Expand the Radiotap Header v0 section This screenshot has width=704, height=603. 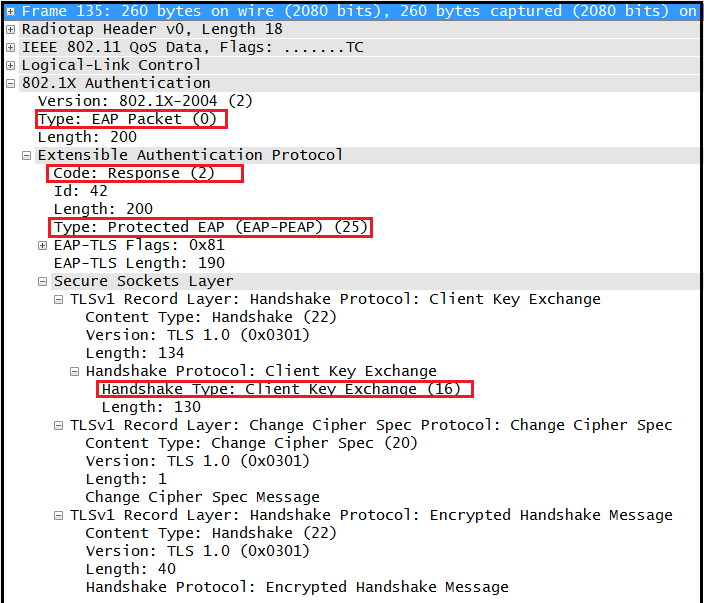11,29
